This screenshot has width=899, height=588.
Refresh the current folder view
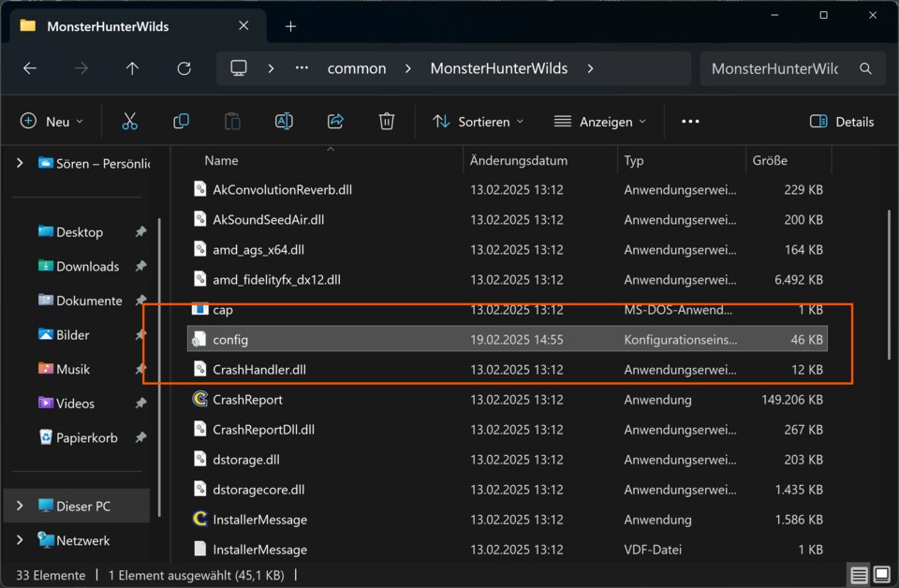click(184, 68)
